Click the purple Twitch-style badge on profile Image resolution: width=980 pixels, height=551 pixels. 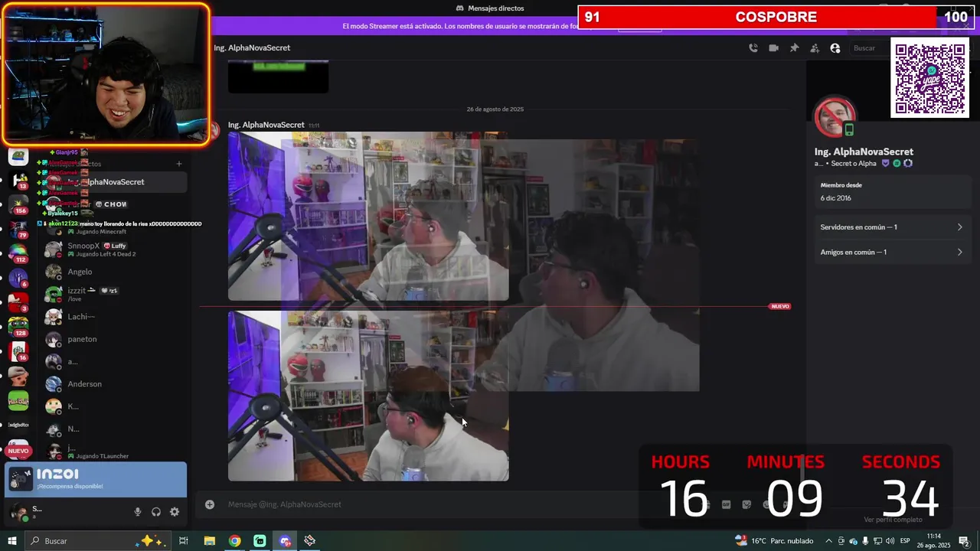click(x=886, y=164)
